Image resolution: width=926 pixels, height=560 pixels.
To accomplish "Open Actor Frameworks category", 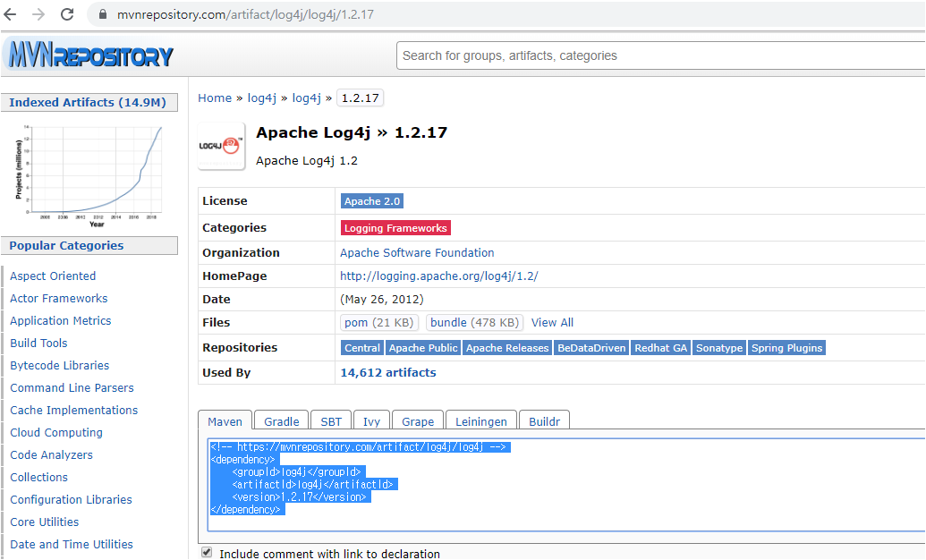I will pos(58,298).
